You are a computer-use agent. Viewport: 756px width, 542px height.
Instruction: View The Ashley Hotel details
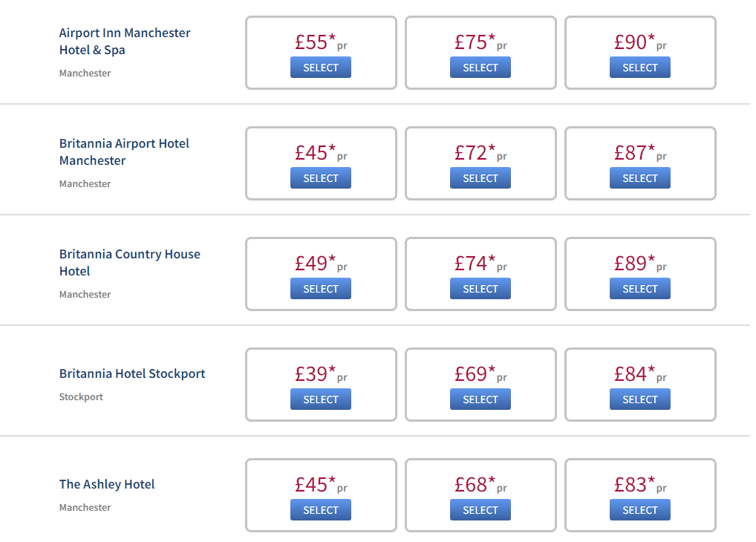[107, 484]
